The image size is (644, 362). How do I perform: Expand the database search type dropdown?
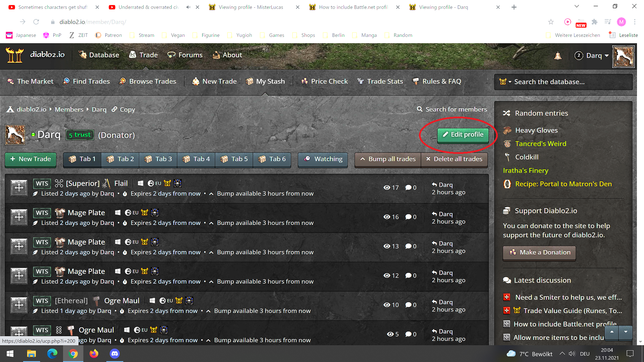(505, 82)
